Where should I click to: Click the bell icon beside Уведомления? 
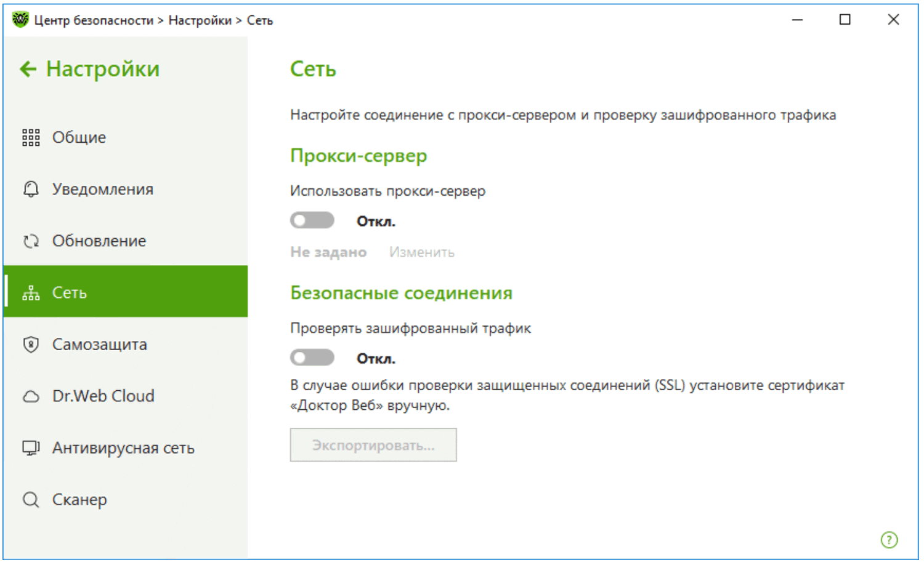pyautogui.click(x=31, y=189)
